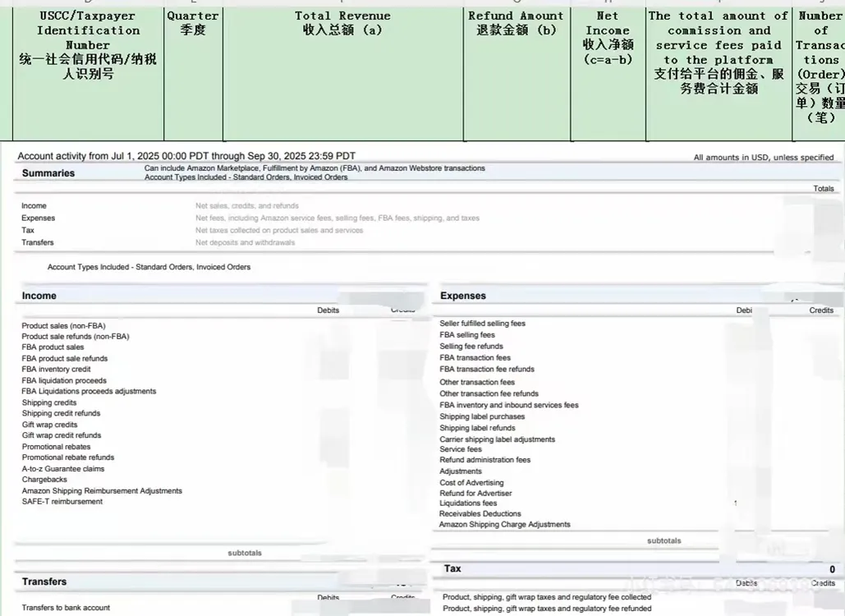
Task: Select the Expenses section heading on right
Action: click(463, 296)
